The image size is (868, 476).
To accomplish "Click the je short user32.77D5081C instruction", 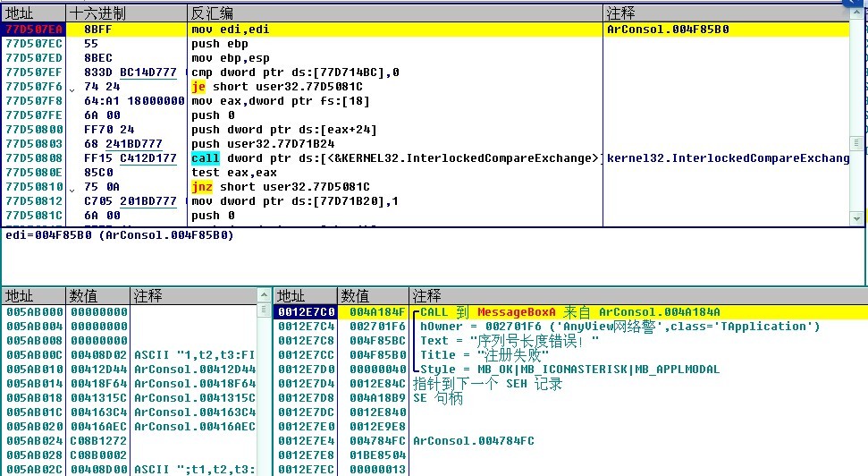I will tap(277, 87).
